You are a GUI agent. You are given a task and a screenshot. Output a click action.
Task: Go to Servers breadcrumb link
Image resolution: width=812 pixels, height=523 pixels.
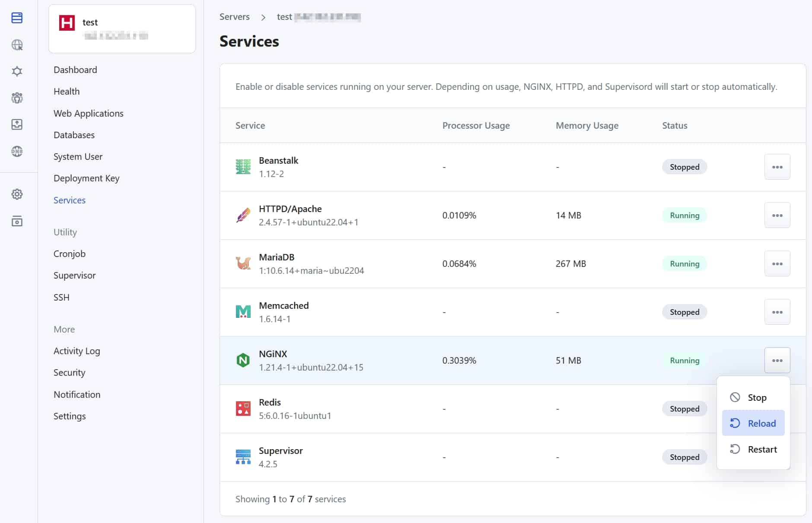pyautogui.click(x=234, y=17)
